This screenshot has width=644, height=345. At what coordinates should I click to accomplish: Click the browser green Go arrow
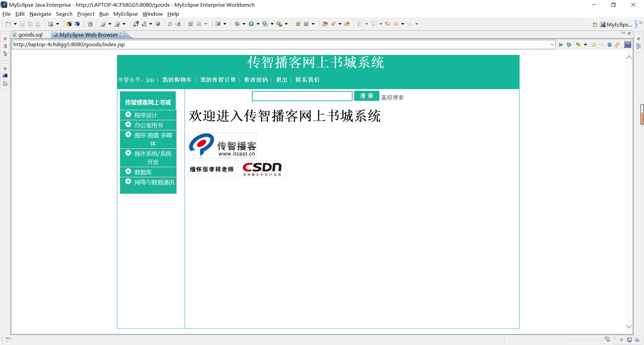pos(561,45)
